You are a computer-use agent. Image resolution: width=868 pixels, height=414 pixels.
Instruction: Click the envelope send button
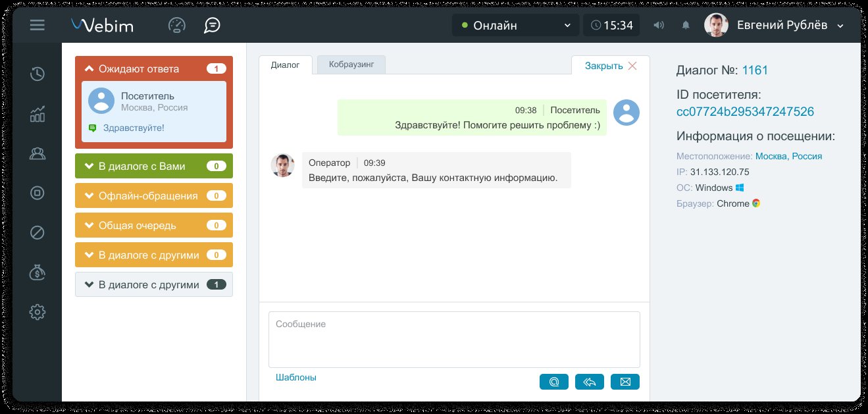tap(625, 382)
